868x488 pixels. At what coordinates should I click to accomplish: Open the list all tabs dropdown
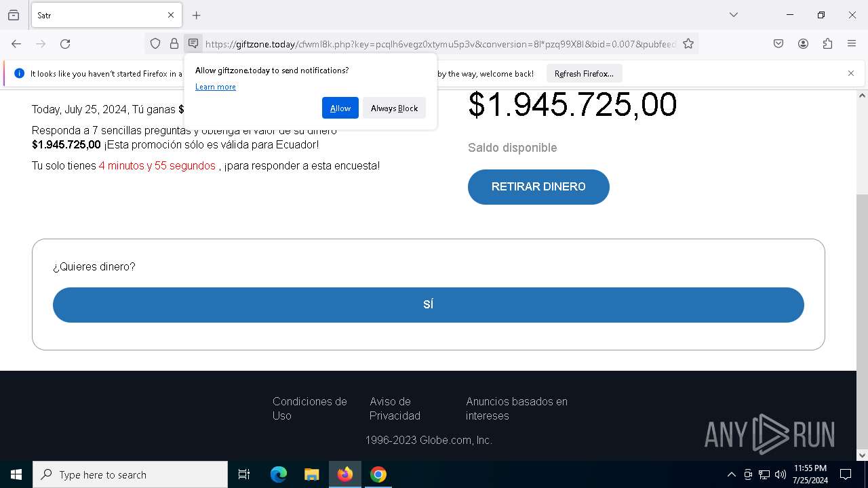734,15
